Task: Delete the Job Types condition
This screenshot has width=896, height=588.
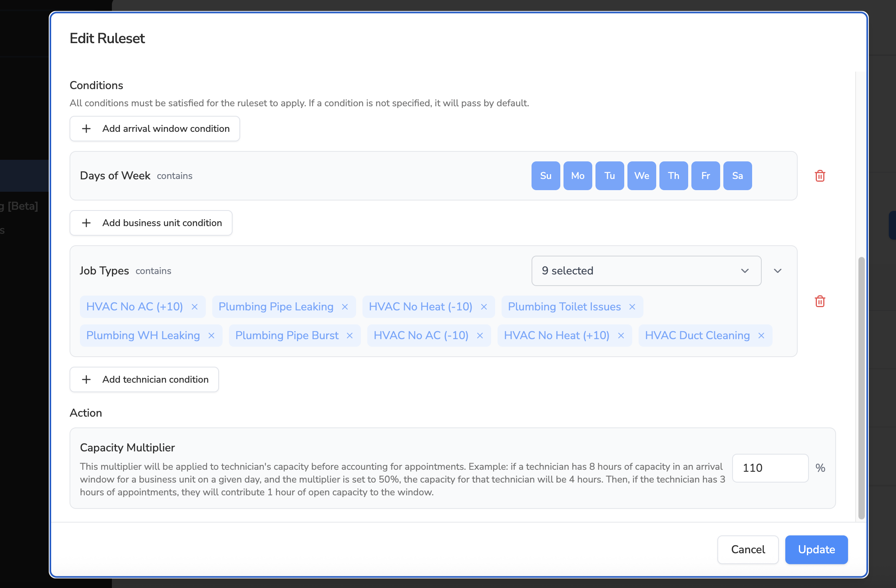Action: click(x=820, y=301)
